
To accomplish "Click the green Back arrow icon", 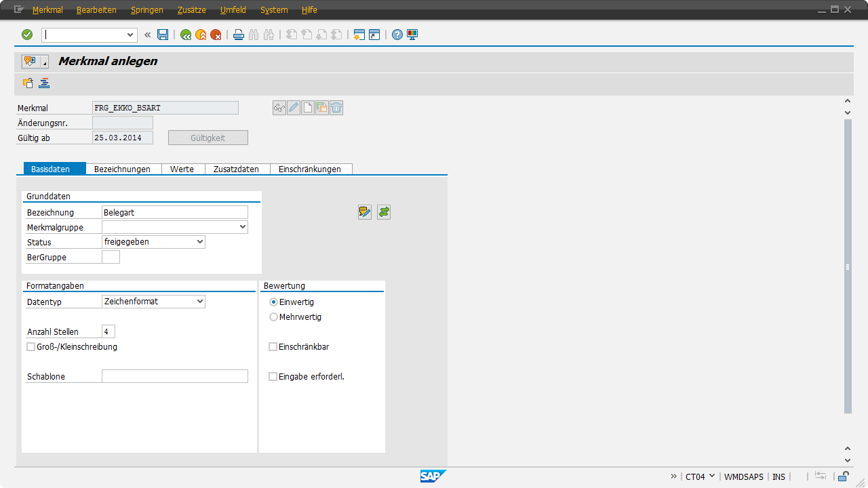I will pyautogui.click(x=186, y=35).
